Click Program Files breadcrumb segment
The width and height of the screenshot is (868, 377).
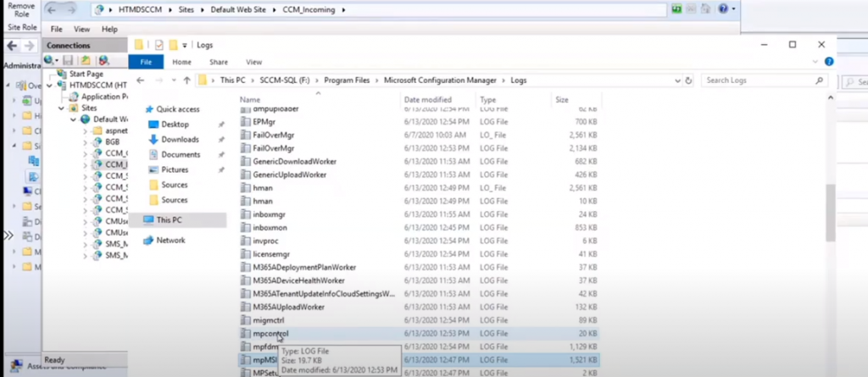tap(347, 80)
